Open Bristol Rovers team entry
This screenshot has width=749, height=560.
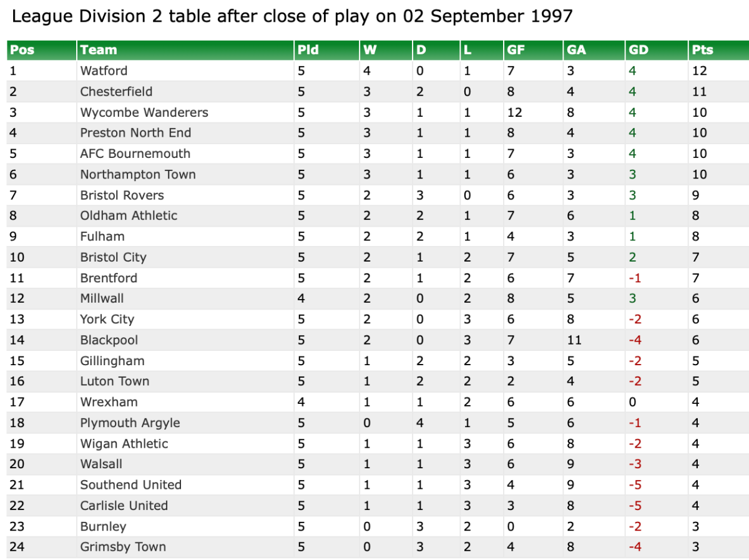click(122, 195)
